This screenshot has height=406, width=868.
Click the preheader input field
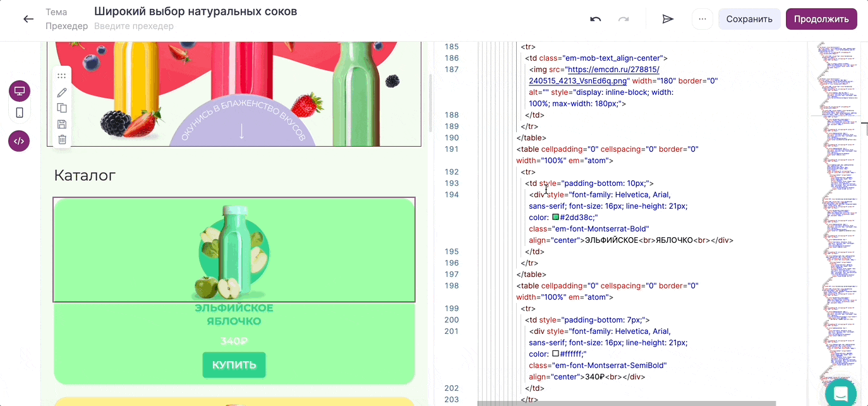134,26
